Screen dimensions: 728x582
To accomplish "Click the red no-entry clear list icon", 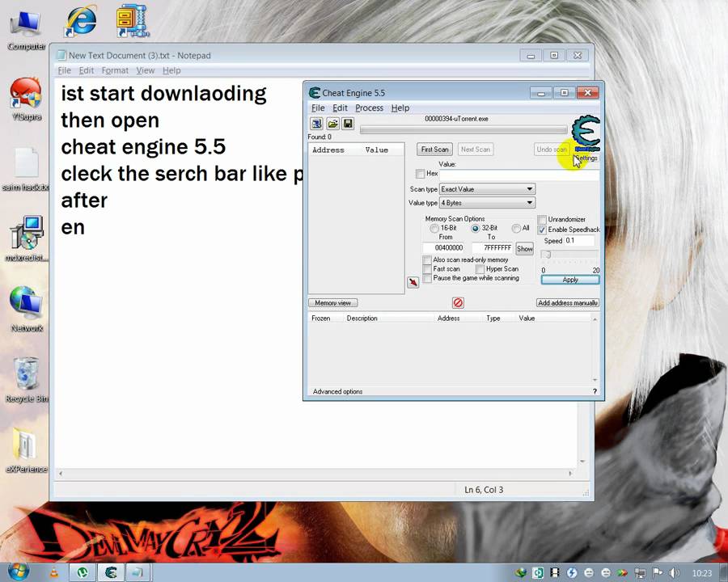I will [x=458, y=302].
